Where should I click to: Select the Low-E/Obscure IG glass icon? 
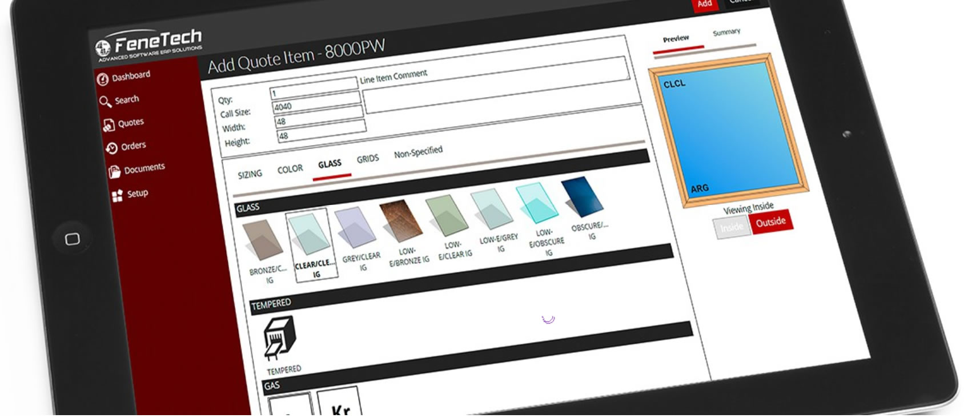pyautogui.click(x=537, y=203)
